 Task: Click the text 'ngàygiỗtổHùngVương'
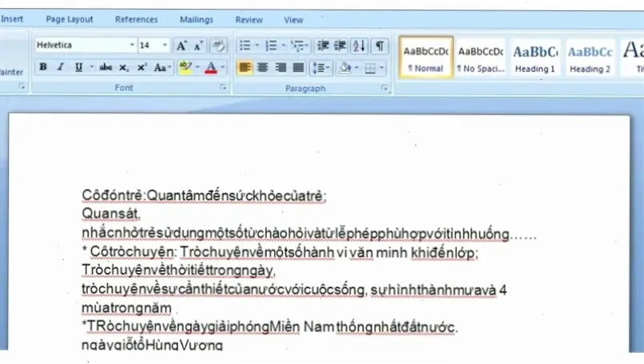click(x=152, y=345)
